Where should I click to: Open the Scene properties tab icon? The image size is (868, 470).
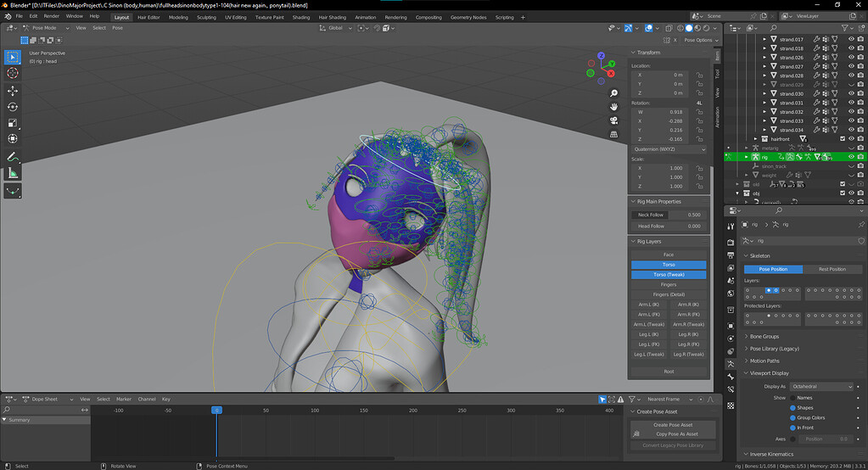point(731,281)
